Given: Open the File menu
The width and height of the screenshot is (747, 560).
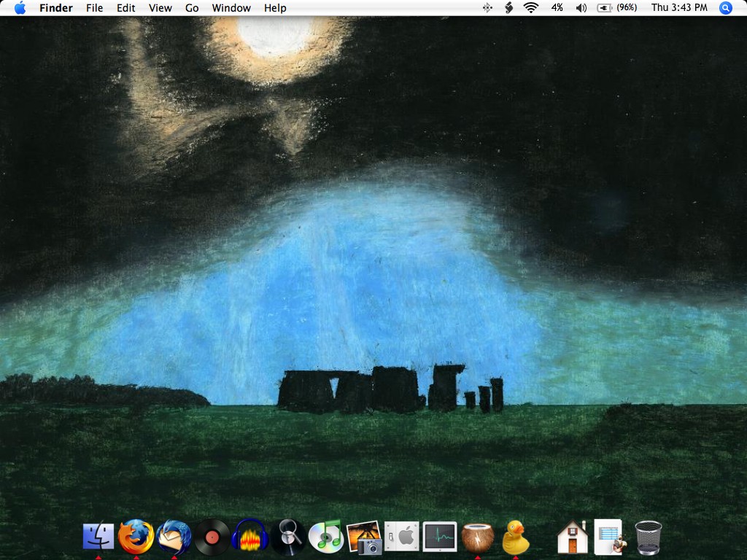Looking at the screenshot, I should 94,8.
